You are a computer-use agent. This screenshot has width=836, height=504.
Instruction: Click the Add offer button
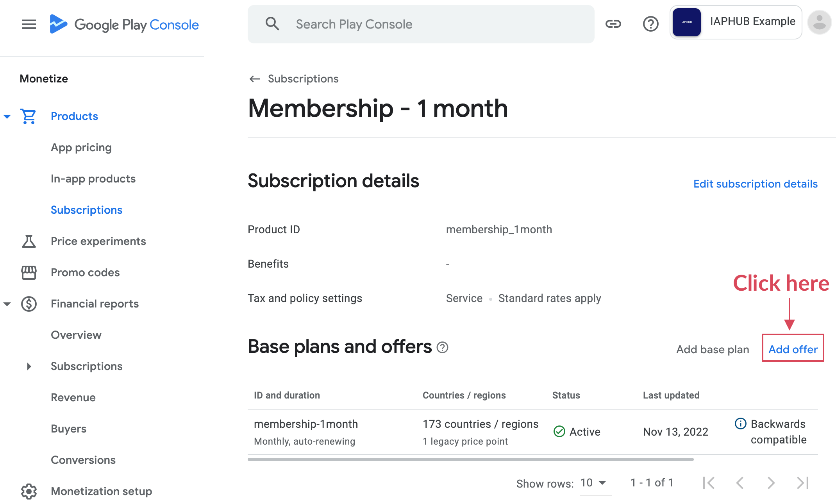[793, 349]
